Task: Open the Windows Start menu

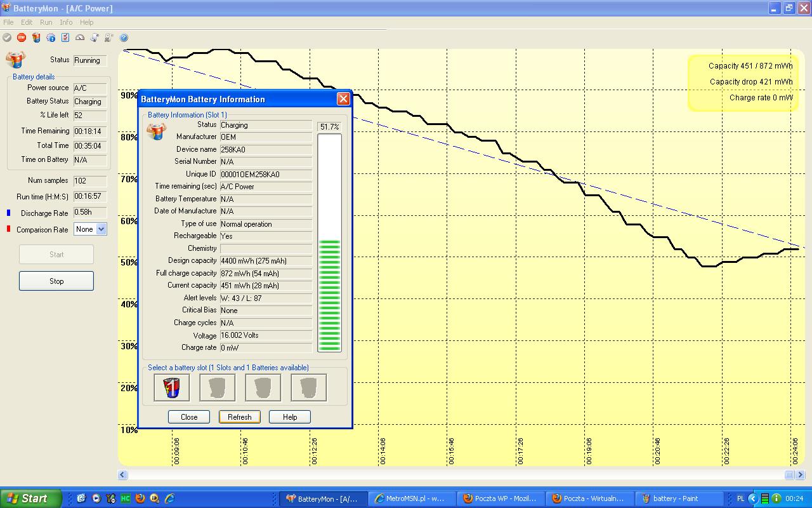Action: coord(31,498)
